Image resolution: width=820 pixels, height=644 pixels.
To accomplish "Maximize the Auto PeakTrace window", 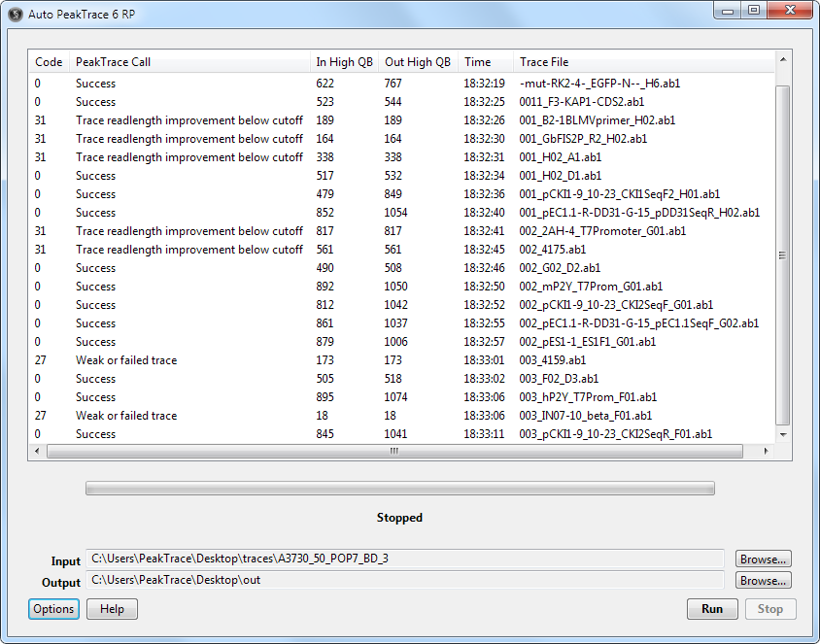I will click(x=754, y=11).
